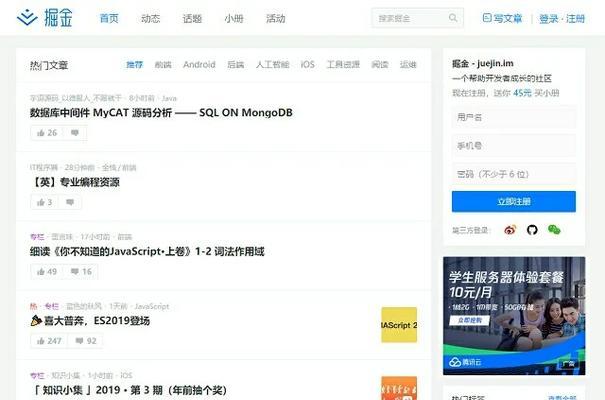Click the Java tag on MyCAT article

coord(169,98)
